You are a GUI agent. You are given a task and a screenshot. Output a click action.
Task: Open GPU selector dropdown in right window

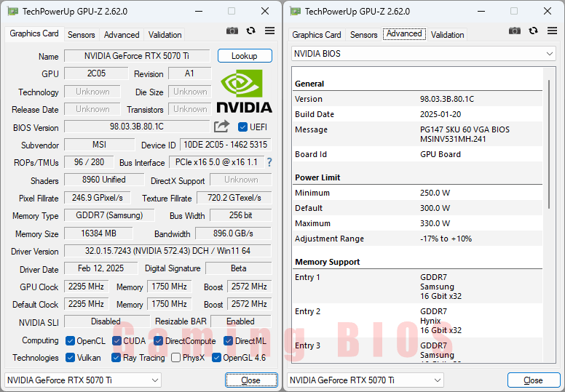coord(366,380)
